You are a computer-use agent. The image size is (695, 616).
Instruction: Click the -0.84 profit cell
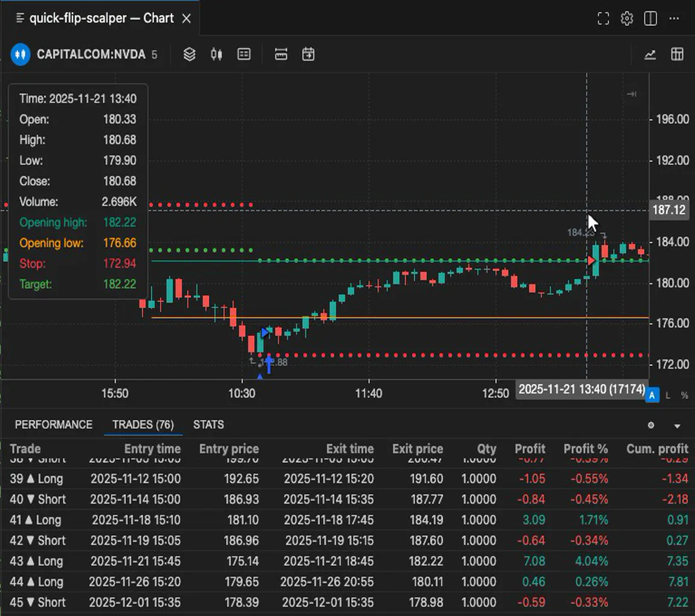531,499
